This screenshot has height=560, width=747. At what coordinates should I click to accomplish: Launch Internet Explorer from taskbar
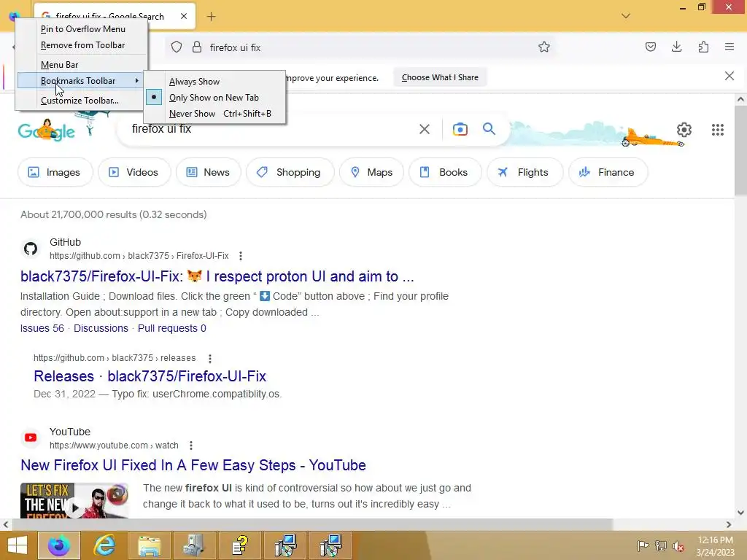[104, 545]
